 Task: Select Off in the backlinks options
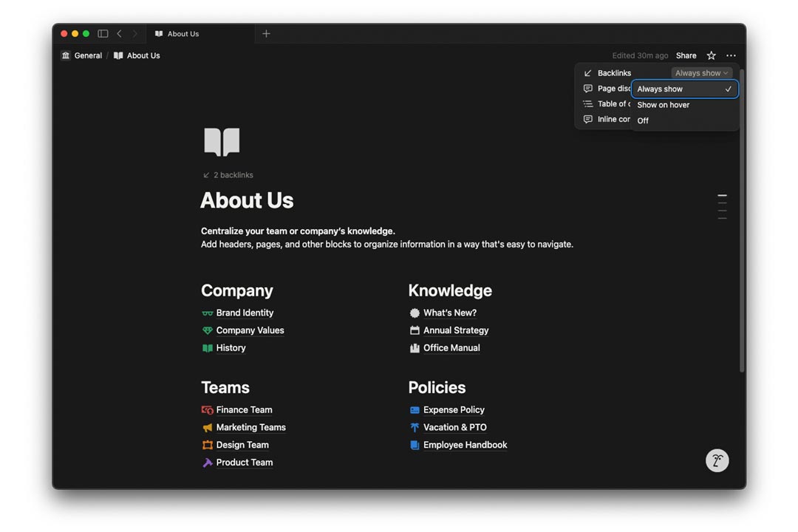tap(643, 120)
